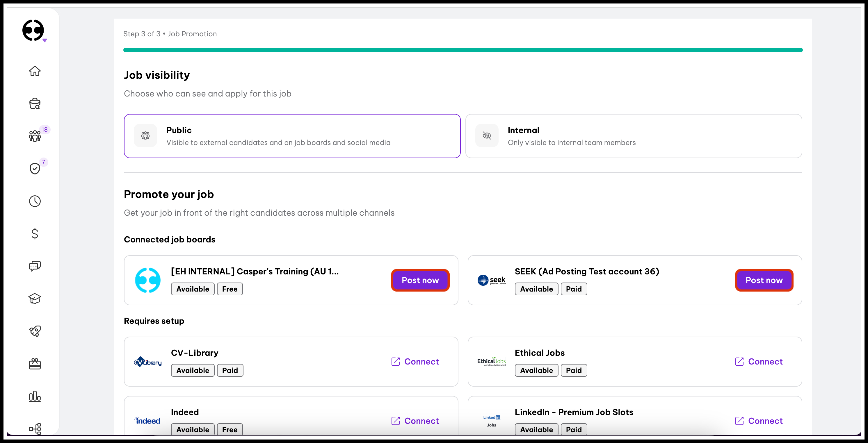Connect the Ethical Jobs board

click(759, 362)
